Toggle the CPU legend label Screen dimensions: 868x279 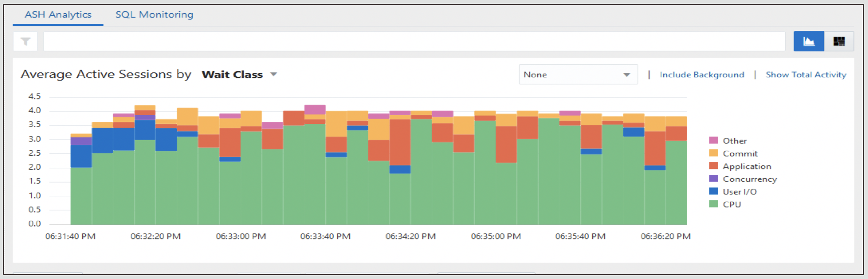[732, 204]
